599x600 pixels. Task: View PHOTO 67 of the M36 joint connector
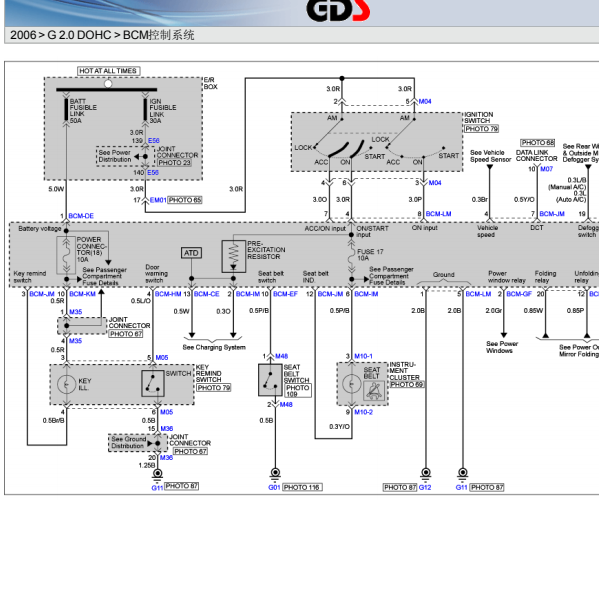pos(191,452)
